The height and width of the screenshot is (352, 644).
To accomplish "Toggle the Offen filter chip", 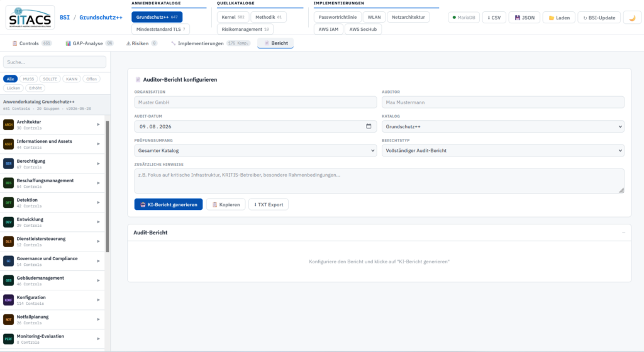I will coord(92,79).
